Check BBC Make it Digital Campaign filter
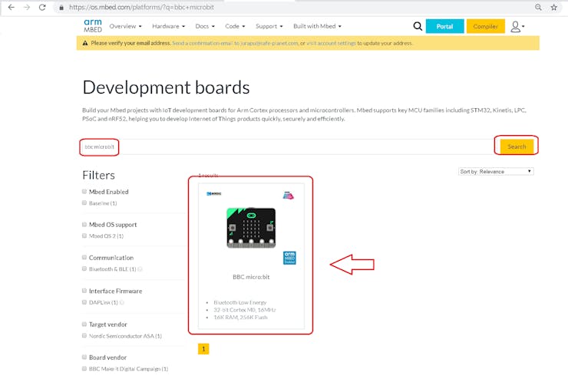568x392 pixels. tap(84, 369)
